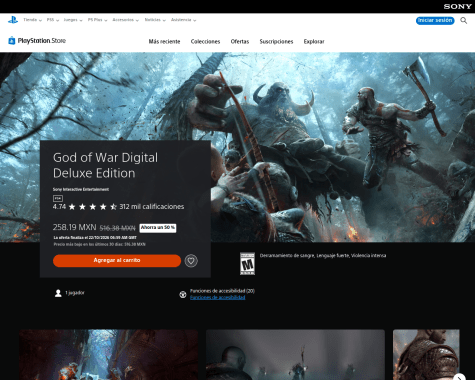The height and width of the screenshot is (380, 475).
Task: Click the Derramamiento de sangre content descriptor text
Action: click(323, 256)
